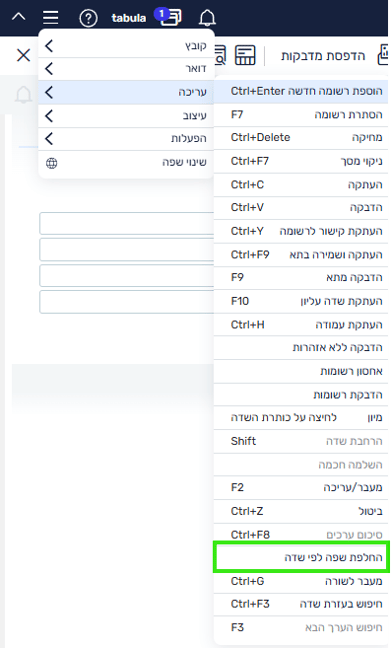Click the grey bell icon on left
Viewport: 391px width, 648px height.
[24, 95]
